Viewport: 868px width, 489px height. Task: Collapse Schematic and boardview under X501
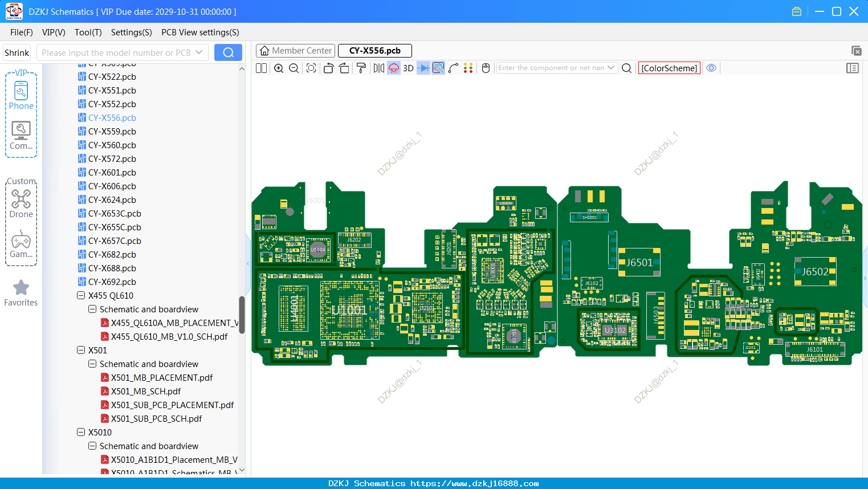click(92, 364)
